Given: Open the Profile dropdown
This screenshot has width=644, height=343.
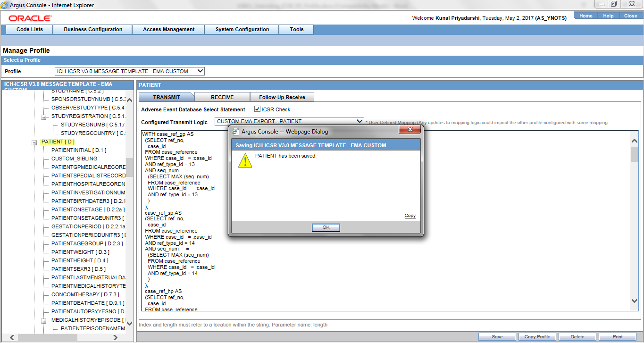Looking at the screenshot, I should pos(130,71).
